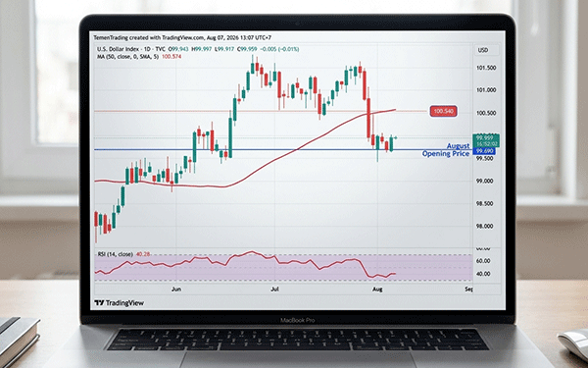Click the open value O99.943
588x368 pixels.
click(x=178, y=49)
